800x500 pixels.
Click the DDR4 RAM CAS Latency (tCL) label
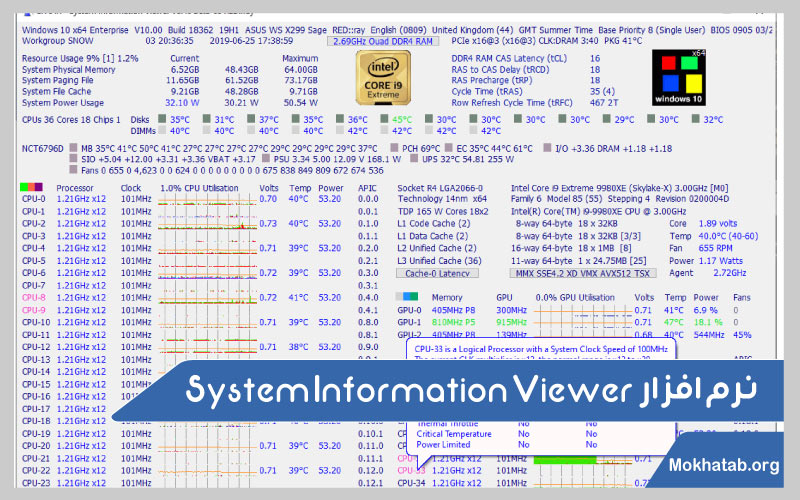coord(509,59)
